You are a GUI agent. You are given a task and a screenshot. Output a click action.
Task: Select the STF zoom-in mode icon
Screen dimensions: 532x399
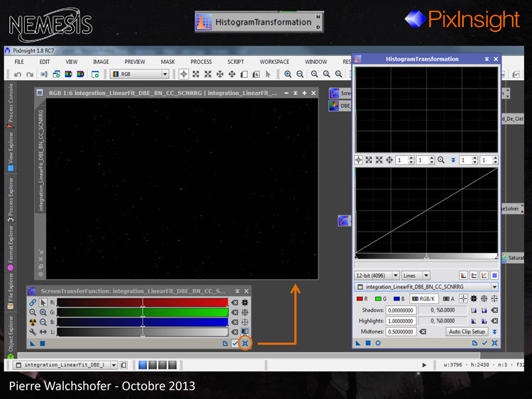point(43,313)
